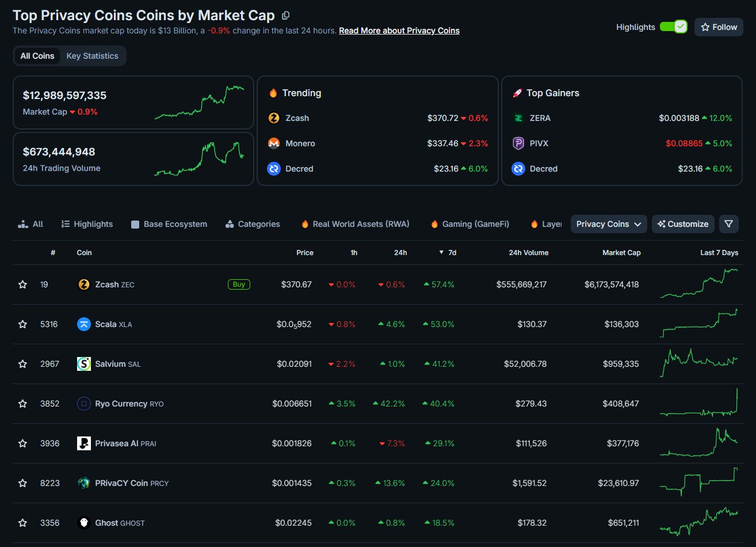Image resolution: width=756 pixels, height=547 pixels.
Task: Click the Privasea AI coin logo
Action: pos(84,443)
